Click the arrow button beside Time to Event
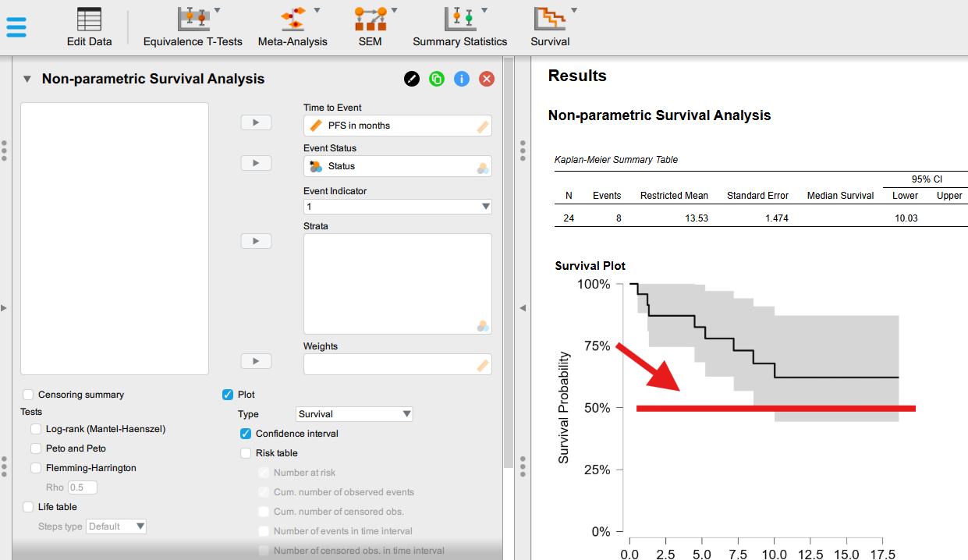This screenshot has width=968, height=560. (x=256, y=122)
